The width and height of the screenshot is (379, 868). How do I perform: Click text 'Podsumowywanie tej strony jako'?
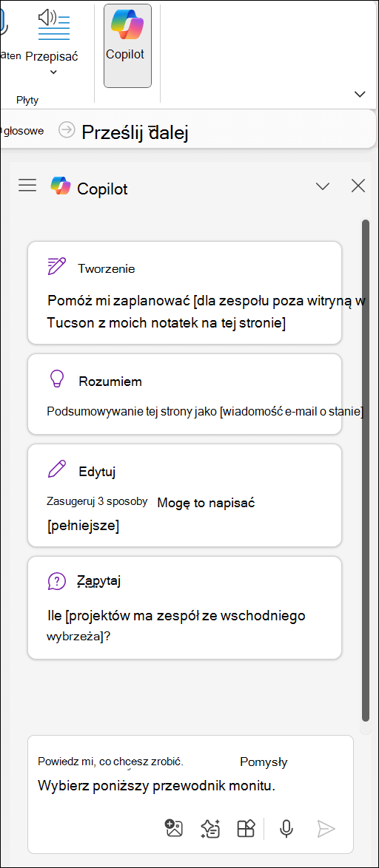click(133, 411)
